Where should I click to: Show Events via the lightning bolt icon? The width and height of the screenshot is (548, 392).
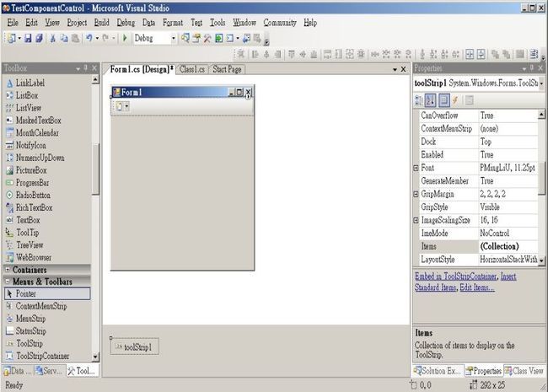click(455, 100)
